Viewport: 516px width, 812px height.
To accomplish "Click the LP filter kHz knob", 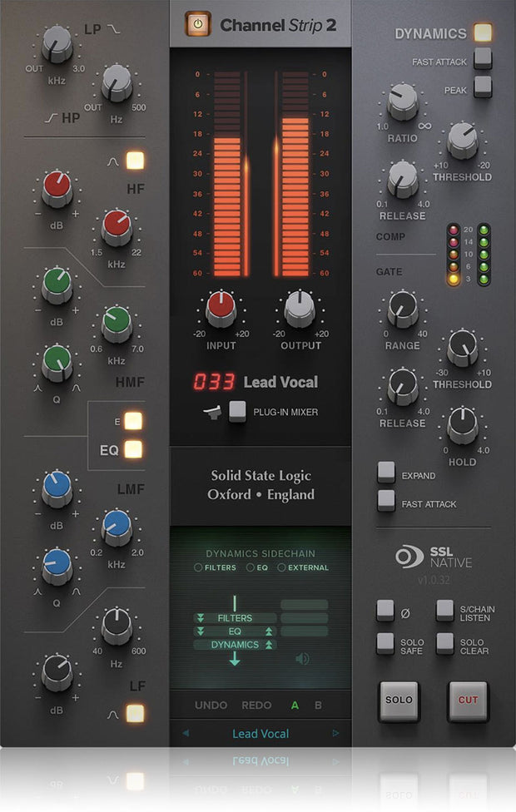I will pyautogui.click(x=57, y=43).
